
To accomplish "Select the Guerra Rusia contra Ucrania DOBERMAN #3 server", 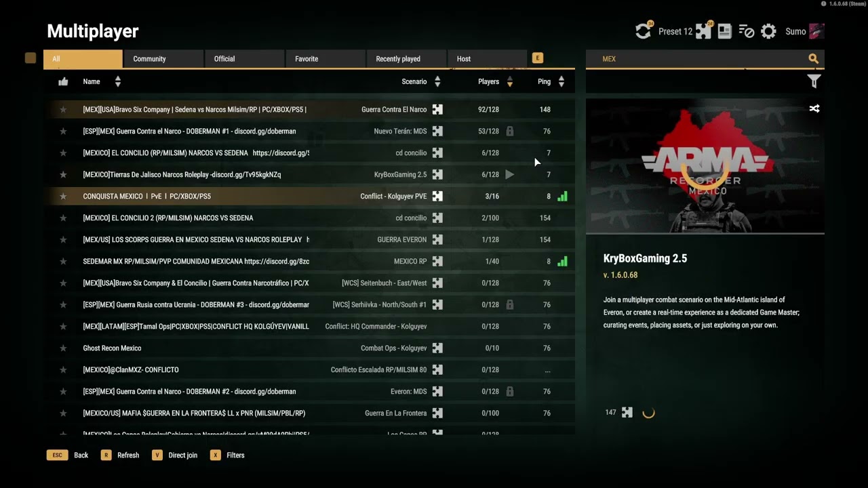I will [x=309, y=304].
